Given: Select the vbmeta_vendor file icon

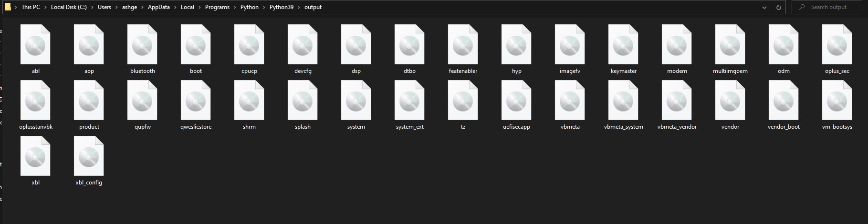Looking at the screenshot, I should [677, 101].
